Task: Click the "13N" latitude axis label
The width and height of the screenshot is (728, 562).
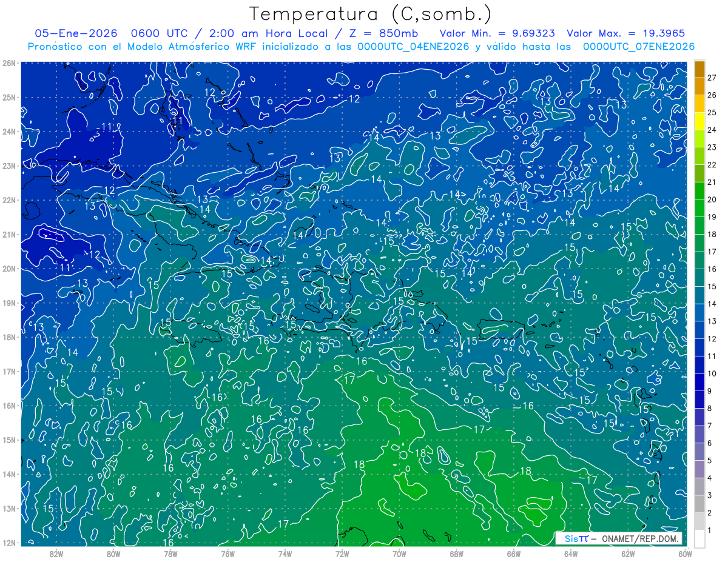Action: pyautogui.click(x=9, y=508)
